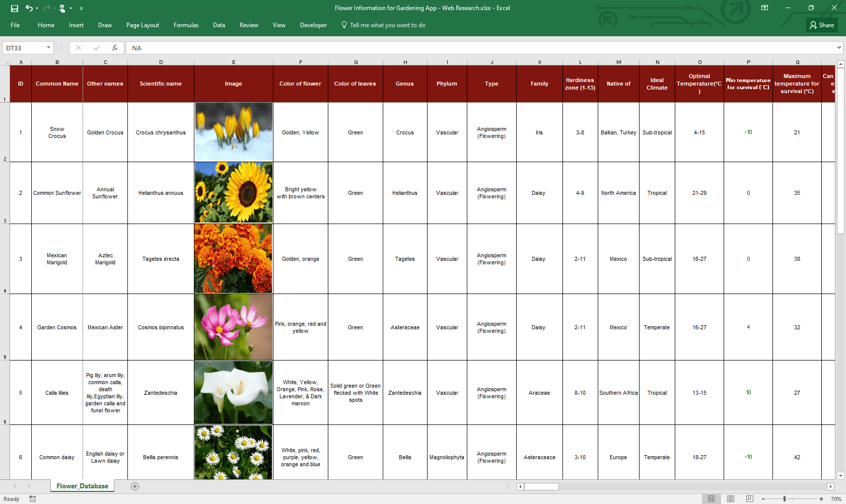Select the Tagetes erecta cell
The image size is (846, 504).
click(161, 259)
